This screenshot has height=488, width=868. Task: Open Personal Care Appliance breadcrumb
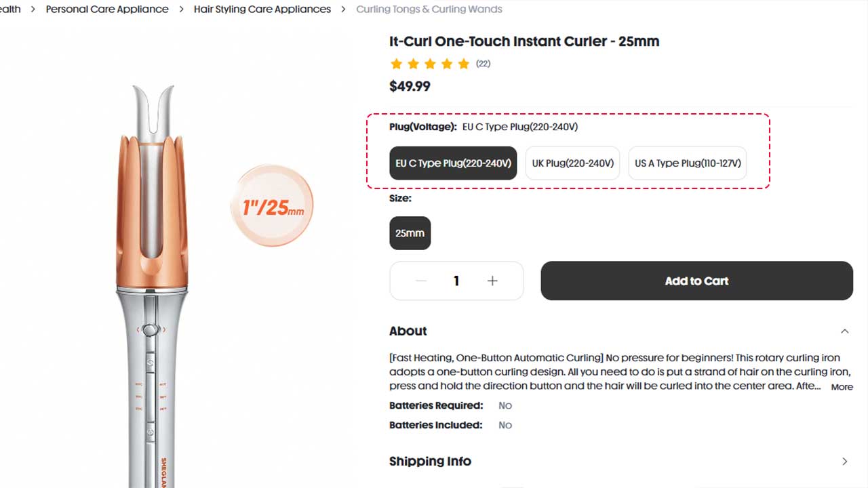tap(107, 9)
